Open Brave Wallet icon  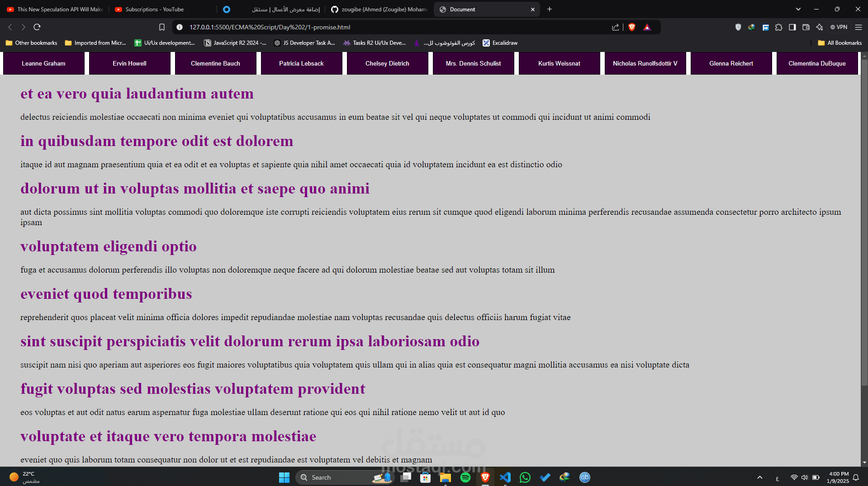pos(806,27)
